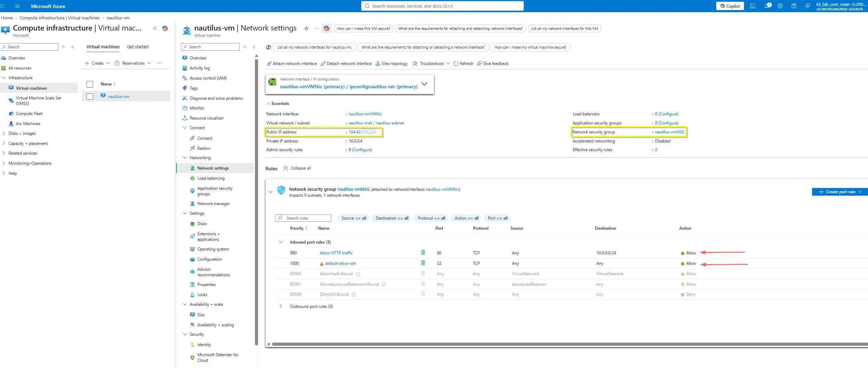Open Cloud Shell from the top bar
Viewport: 868px width, 368px height.
753,6
